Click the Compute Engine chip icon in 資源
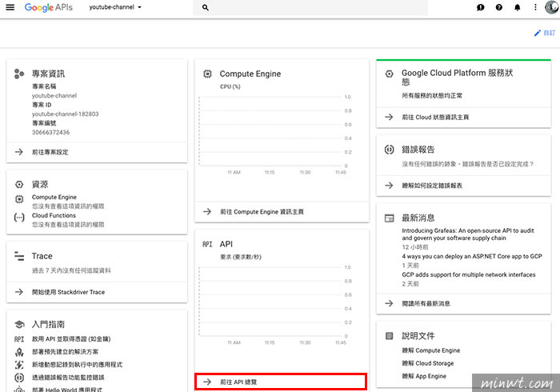The width and height of the screenshot is (560, 392). point(19,199)
